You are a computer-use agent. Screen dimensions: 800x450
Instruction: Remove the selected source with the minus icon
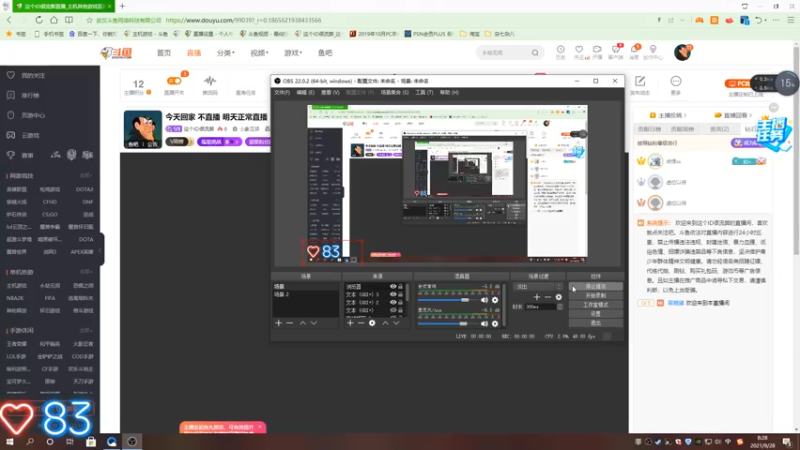(x=361, y=323)
